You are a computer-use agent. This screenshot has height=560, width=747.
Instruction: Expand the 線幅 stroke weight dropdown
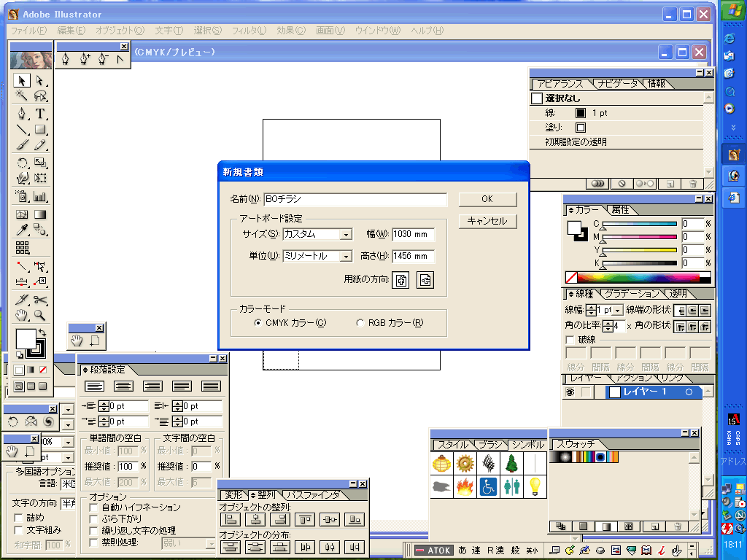[x=619, y=311]
